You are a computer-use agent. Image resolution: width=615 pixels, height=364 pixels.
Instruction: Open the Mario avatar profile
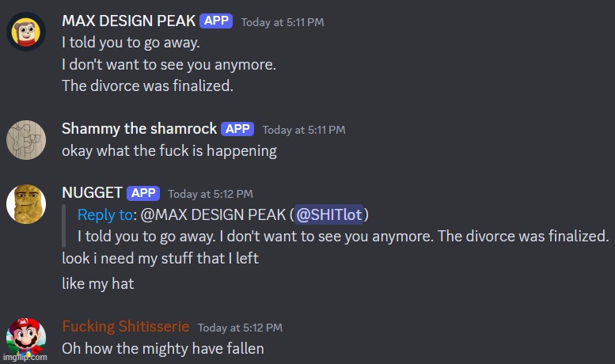tap(25, 338)
